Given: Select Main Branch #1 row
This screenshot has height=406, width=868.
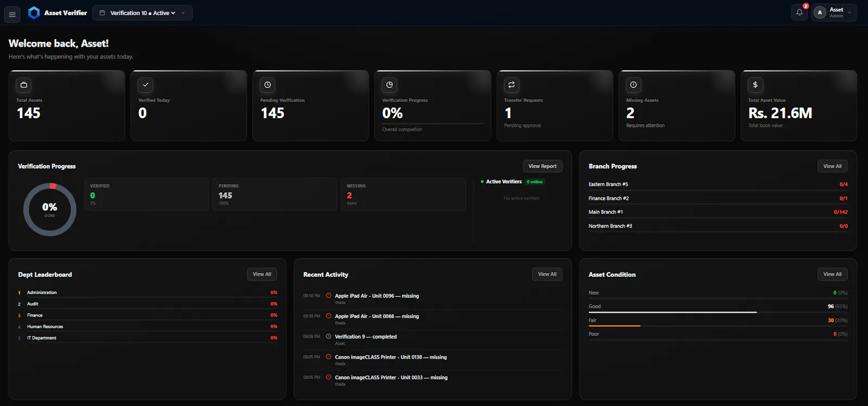Looking at the screenshot, I should pyautogui.click(x=718, y=212).
